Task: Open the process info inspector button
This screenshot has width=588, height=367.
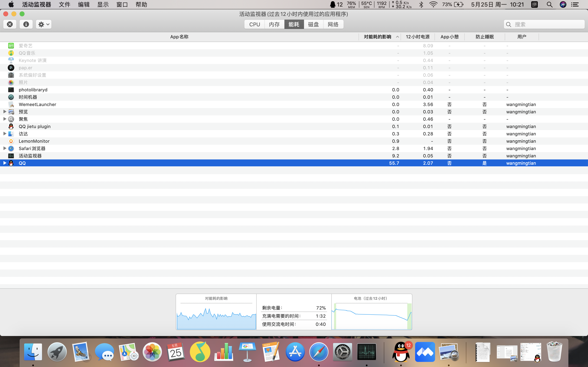Action: tap(26, 24)
